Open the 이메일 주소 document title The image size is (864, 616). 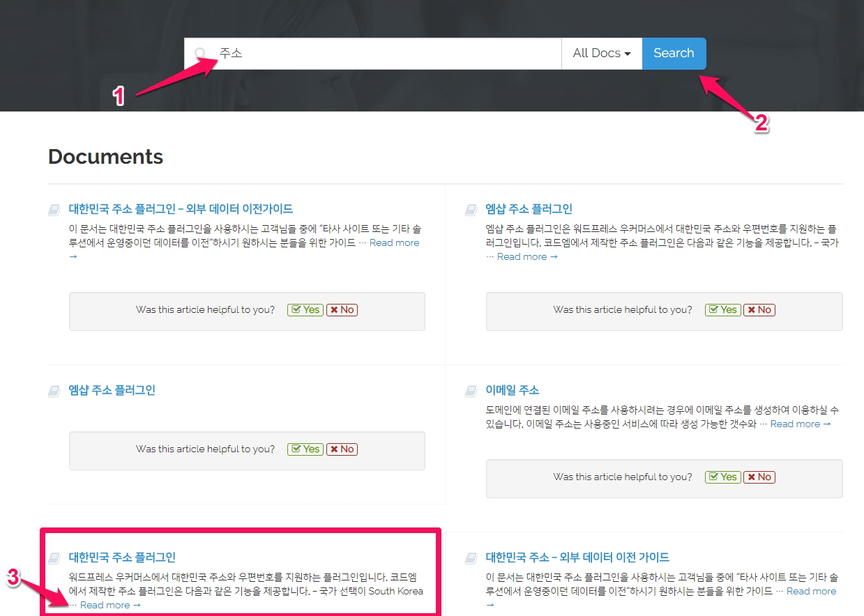[x=512, y=390]
